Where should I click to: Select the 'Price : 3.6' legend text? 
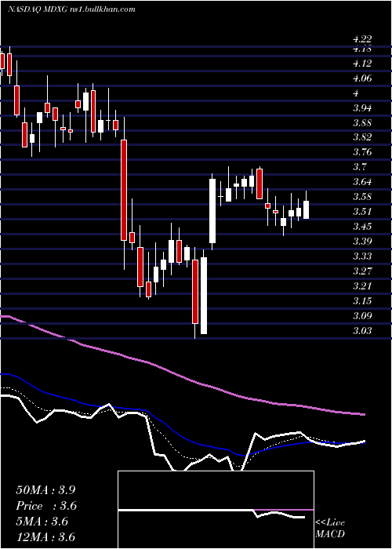point(46,506)
